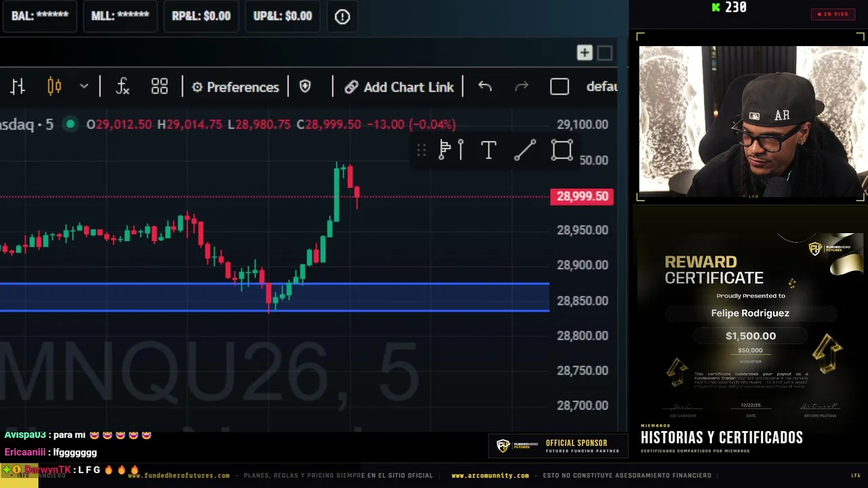This screenshot has width=868, height=488.
Task: Click the red 28,999.50 current price tag
Action: coord(582,197)
